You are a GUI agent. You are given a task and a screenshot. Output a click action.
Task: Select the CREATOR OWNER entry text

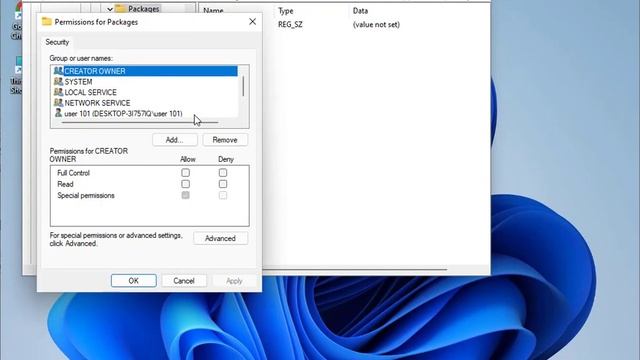pos(95,71)
